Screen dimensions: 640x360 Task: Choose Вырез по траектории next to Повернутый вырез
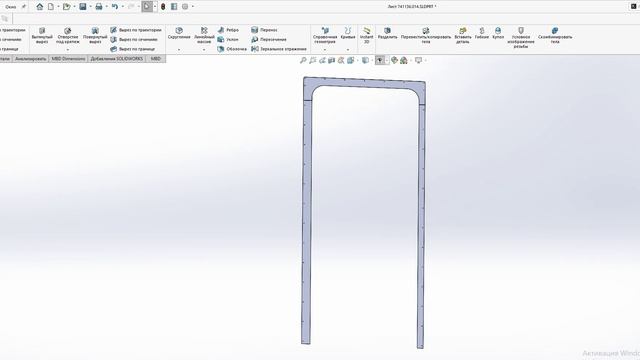(136, 30)
